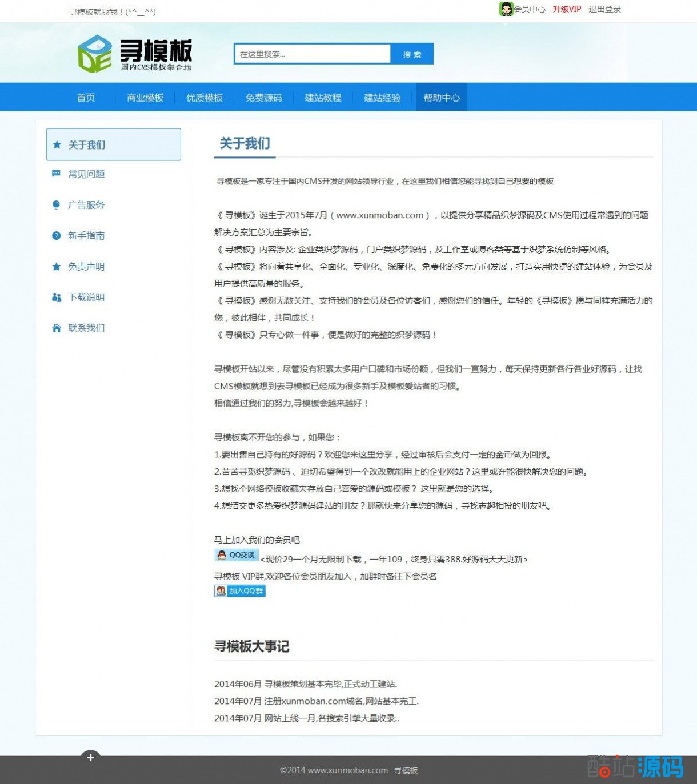Click the people icon beside 下载说明

pyautogui.click(x=56, y=297)
